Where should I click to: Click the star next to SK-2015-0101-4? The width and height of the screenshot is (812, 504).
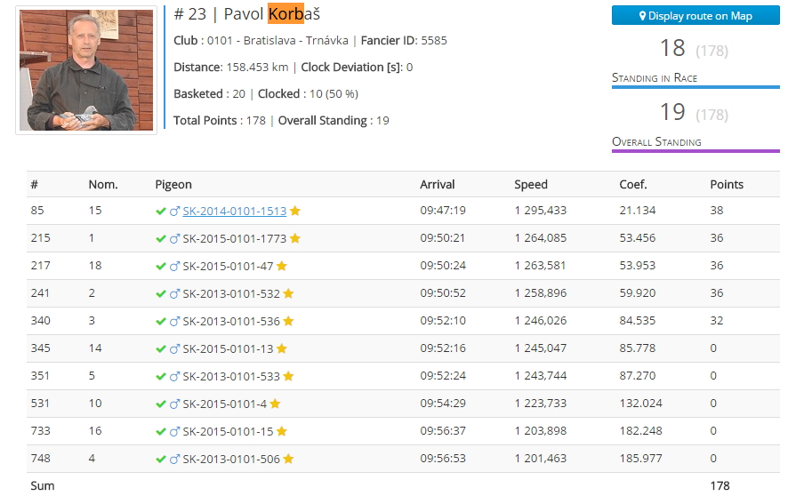click(275, 404)
